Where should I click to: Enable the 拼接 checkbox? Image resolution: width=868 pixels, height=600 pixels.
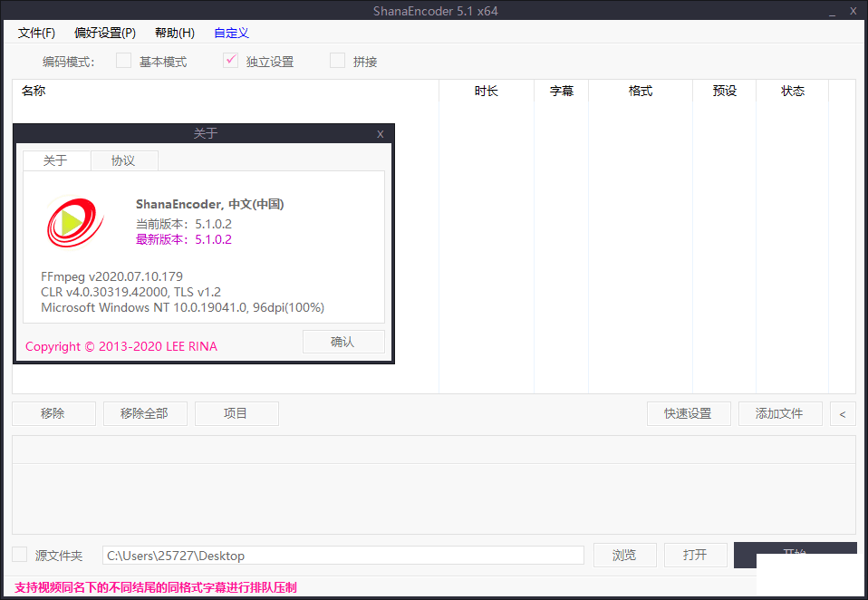pos(337,61)
